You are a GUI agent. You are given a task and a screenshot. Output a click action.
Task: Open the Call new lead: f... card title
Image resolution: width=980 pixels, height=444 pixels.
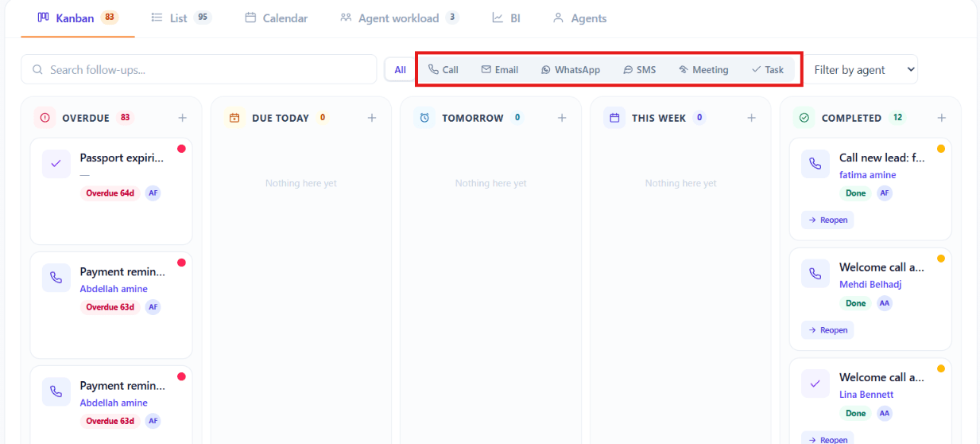tap(882, 158)
